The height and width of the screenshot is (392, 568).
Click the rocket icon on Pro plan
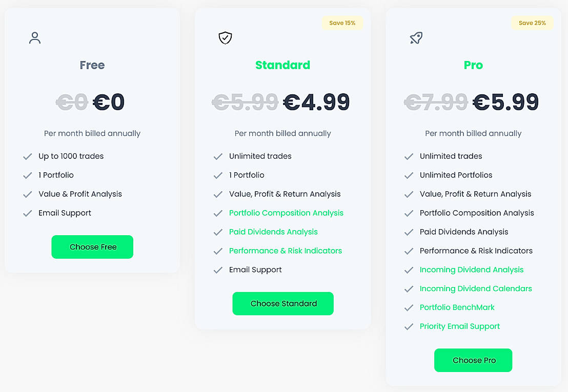(x=416, y=38)
